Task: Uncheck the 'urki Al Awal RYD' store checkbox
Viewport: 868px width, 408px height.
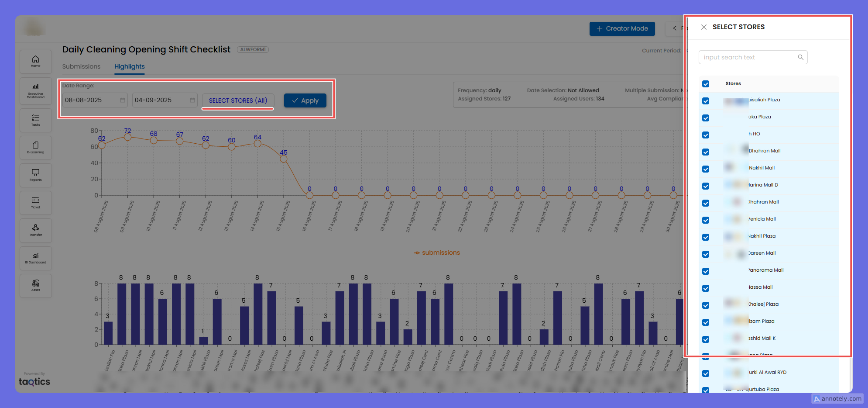Action: click(706, 373)
